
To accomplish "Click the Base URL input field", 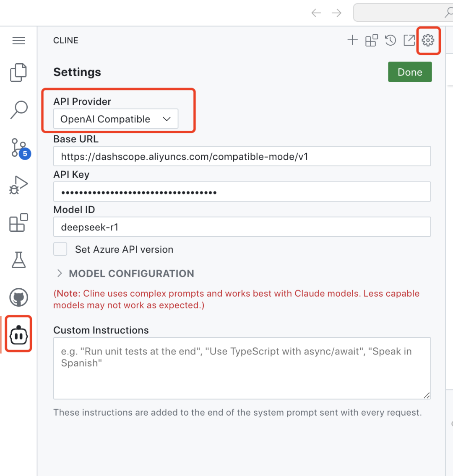I will [242, 157].
